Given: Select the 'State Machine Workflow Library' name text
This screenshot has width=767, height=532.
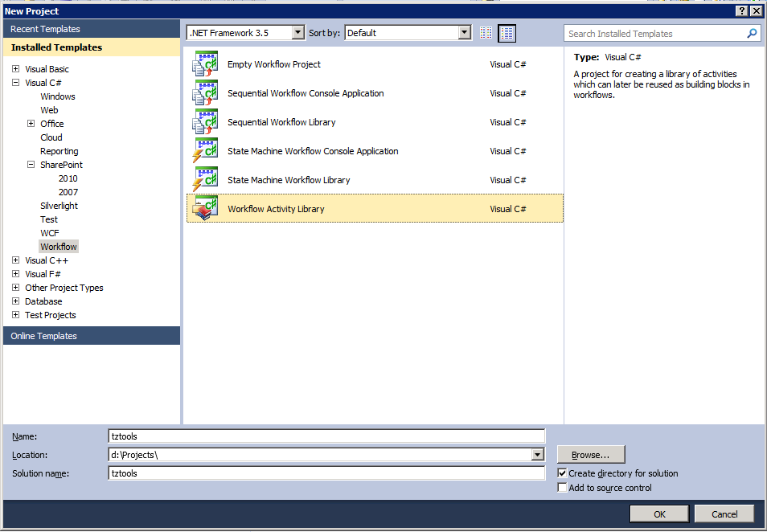Looking at the screenshot, I should click(289, 180).
